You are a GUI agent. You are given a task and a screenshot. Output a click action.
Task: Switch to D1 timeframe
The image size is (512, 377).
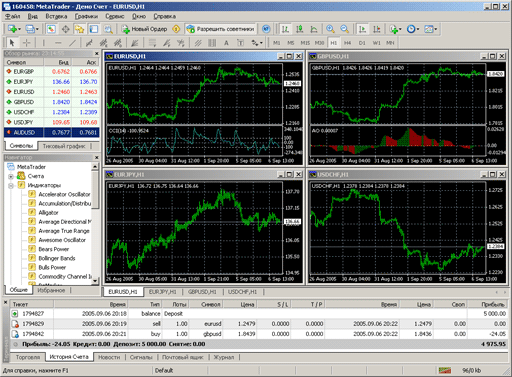tap(362, 43)
